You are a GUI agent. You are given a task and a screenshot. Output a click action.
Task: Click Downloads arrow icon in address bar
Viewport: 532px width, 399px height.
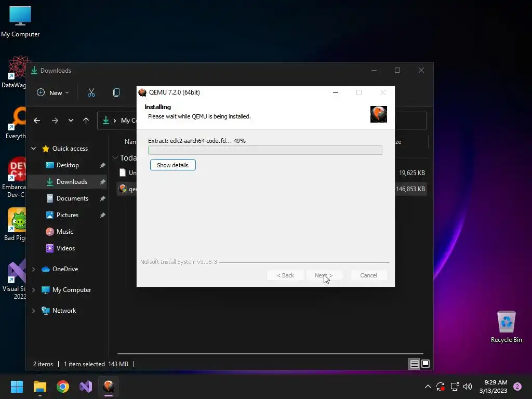point(106,120)
